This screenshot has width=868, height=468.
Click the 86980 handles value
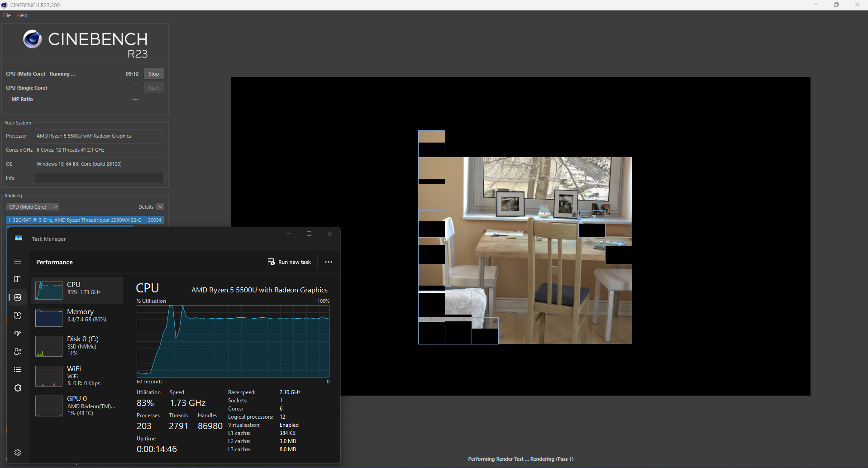point(210,426)
